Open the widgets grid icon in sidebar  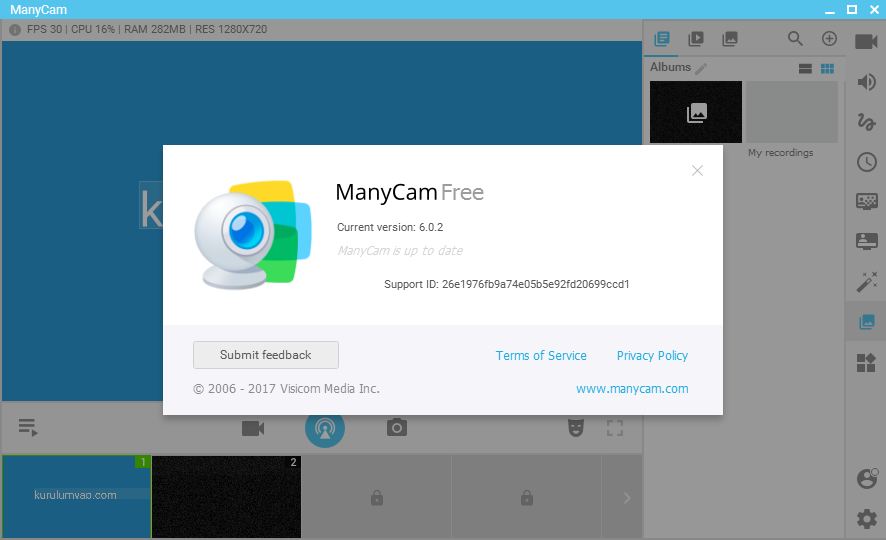pyautogui.click(x=866, y=362)
